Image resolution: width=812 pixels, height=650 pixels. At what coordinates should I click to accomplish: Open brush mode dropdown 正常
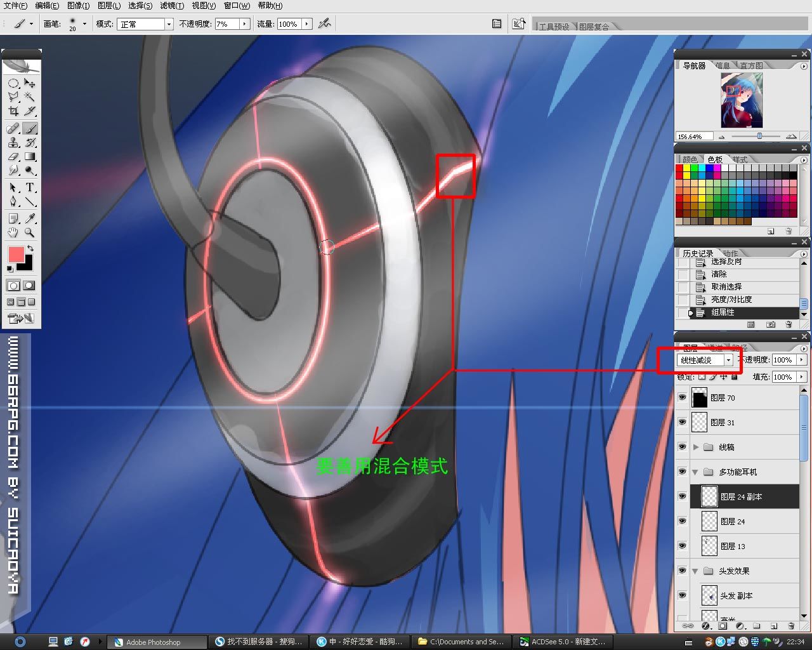point(145,24)
